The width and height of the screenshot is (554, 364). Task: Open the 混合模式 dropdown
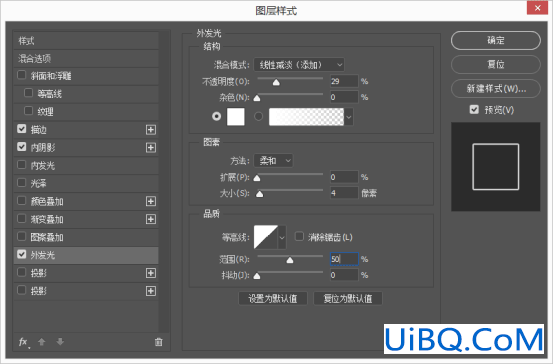pos(299,65)
